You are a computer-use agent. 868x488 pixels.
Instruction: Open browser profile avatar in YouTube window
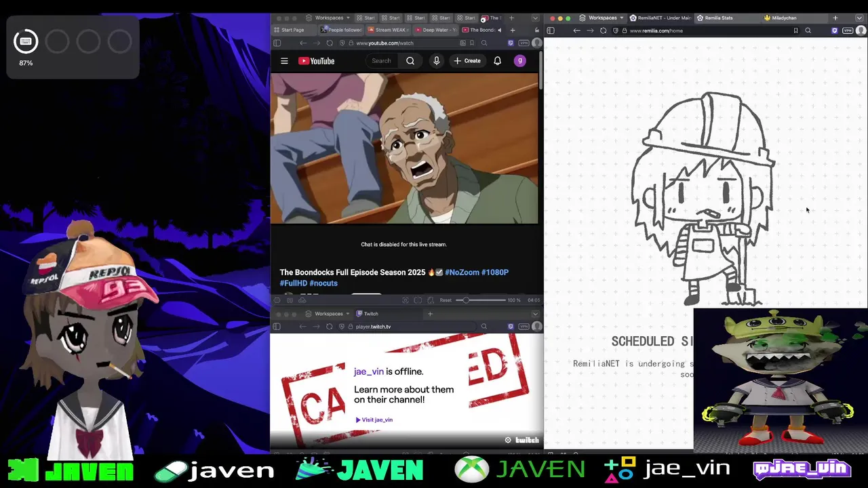pyautogui.click(x=536, y=43)
